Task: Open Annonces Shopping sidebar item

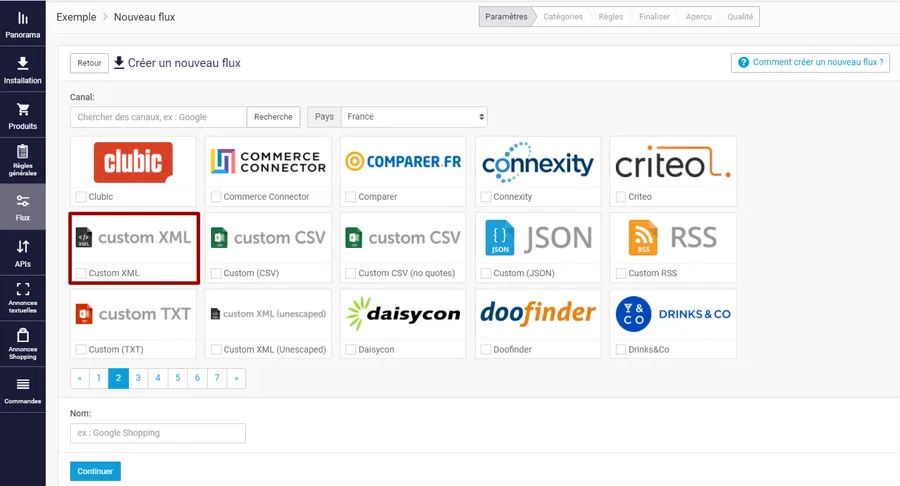Action: pyautogui.click(x=22, y=344)
